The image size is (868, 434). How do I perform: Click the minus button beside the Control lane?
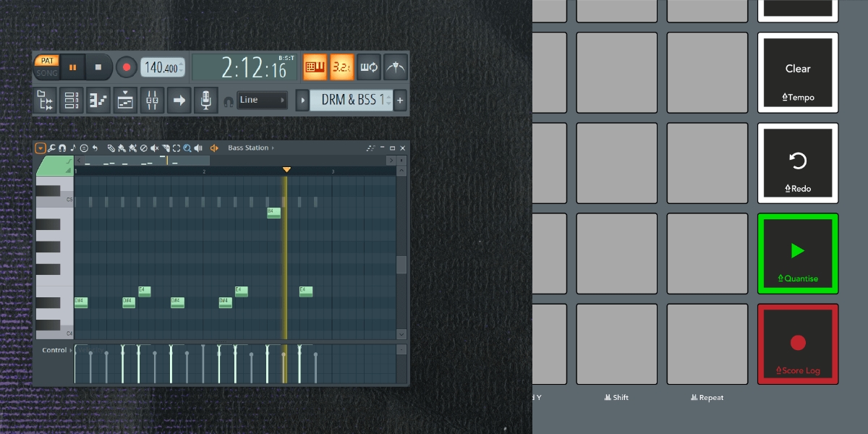pos(401,350)
